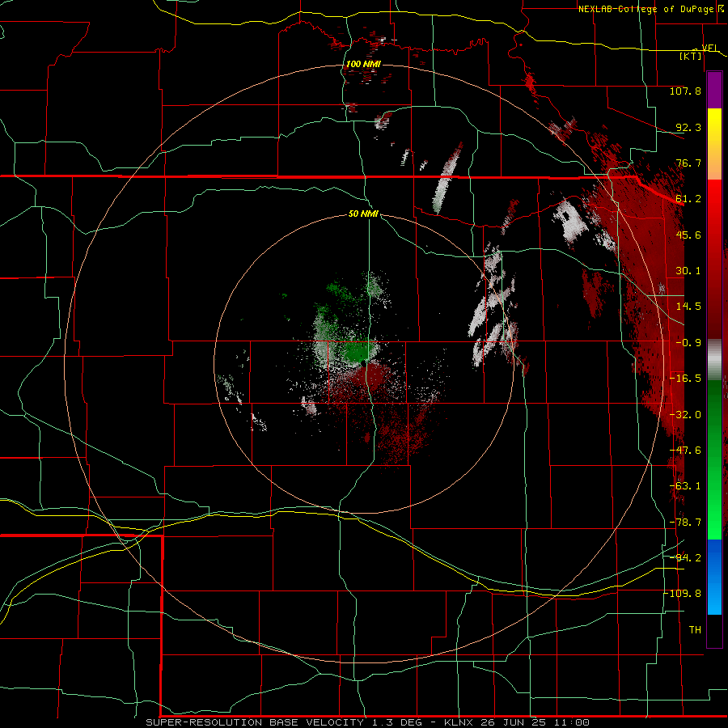This screenshot has width=728, height=728.
Task: Click the NEXLAB-College of DuPage credit text
Action: (x=646, y=9)
